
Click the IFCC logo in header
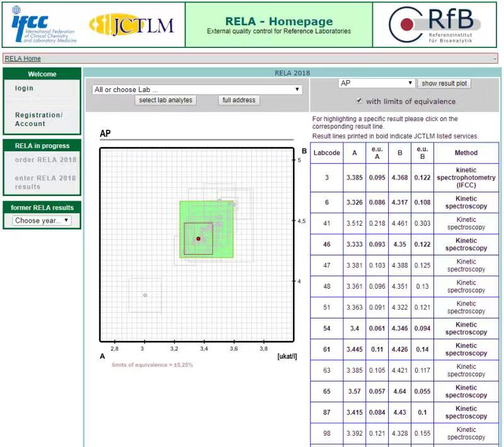click(x=43, y=25)
